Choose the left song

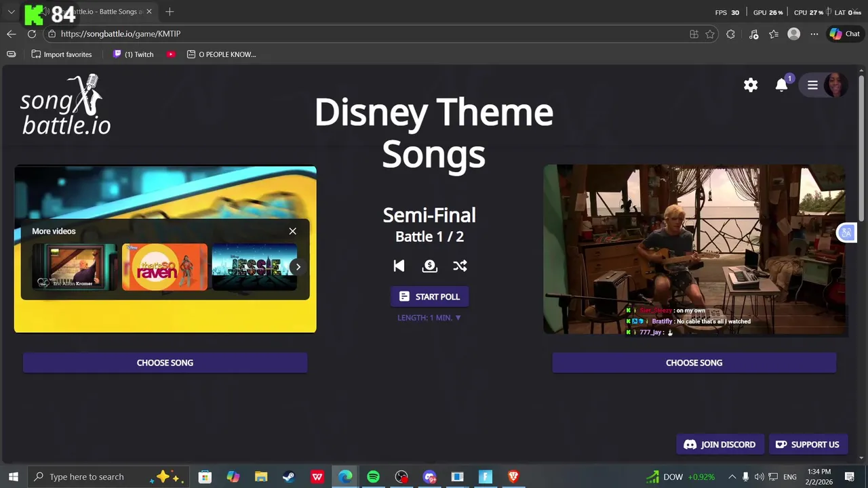tap(165, 363)
